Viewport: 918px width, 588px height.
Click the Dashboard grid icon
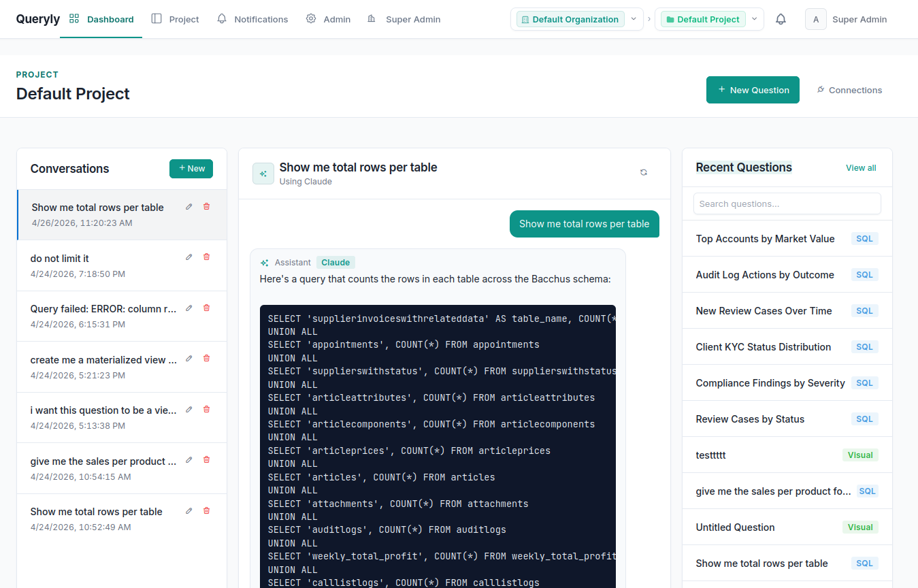tap(73, 19)
